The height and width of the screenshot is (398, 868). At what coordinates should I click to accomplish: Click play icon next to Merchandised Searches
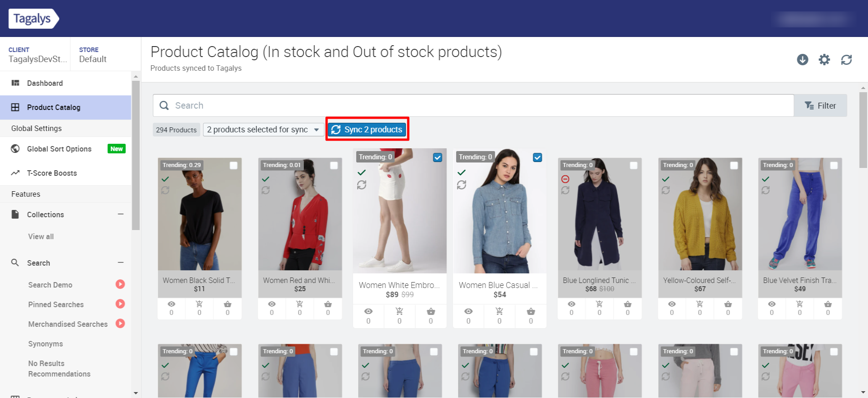click(120, 324)
